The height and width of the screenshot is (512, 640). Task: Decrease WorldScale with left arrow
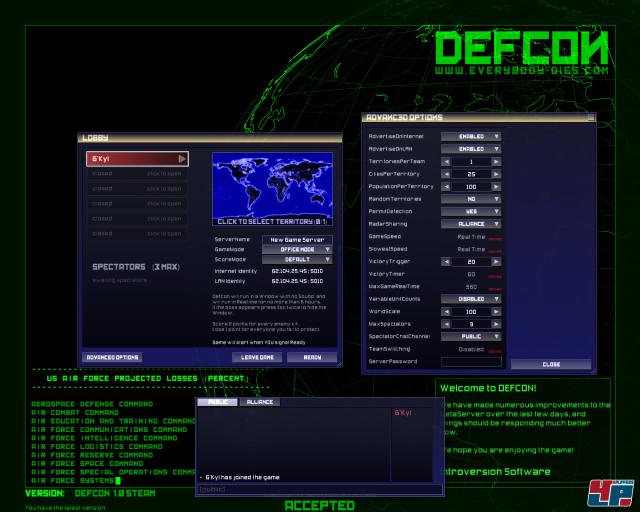(446, 312)
